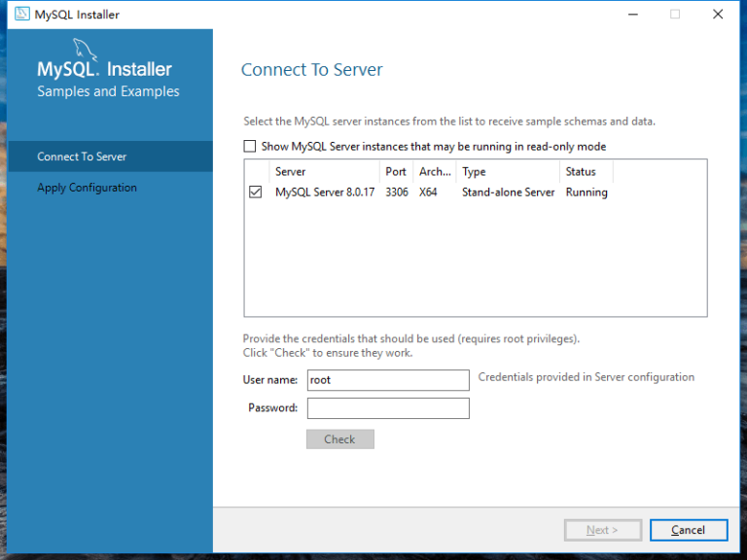
Task: Sort by the Server column header
Action: point(325,171)
